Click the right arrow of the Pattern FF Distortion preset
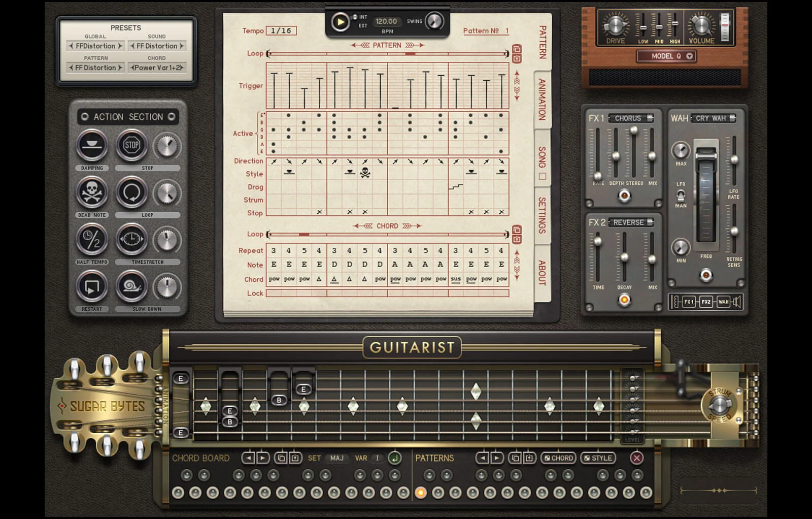This screenshot has height=519, width=812. [x=120, y=68]
